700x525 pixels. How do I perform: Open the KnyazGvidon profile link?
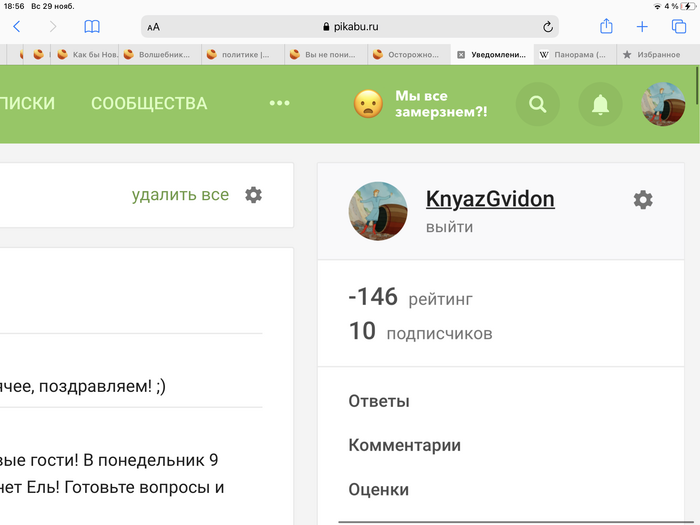coord(490,199)
